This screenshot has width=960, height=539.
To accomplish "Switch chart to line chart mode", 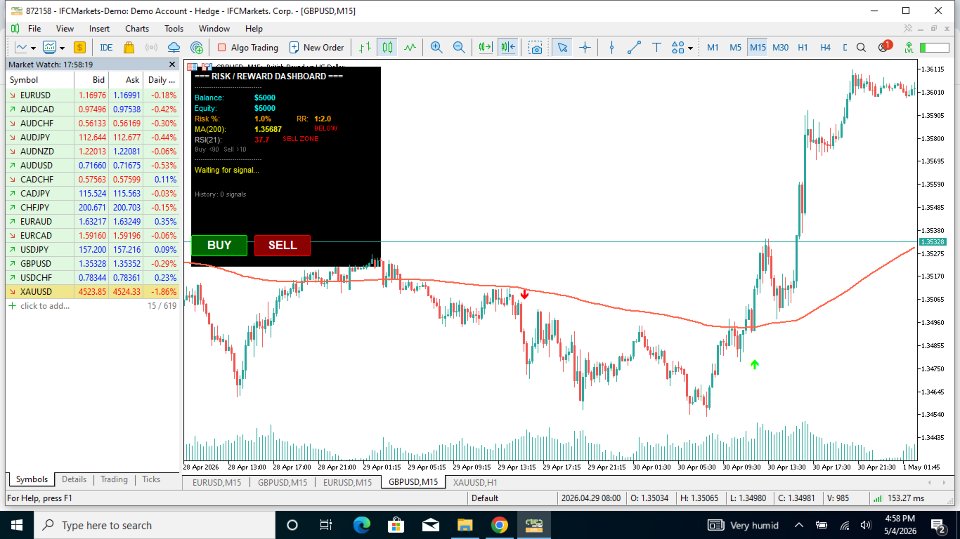I will (410, 47).
